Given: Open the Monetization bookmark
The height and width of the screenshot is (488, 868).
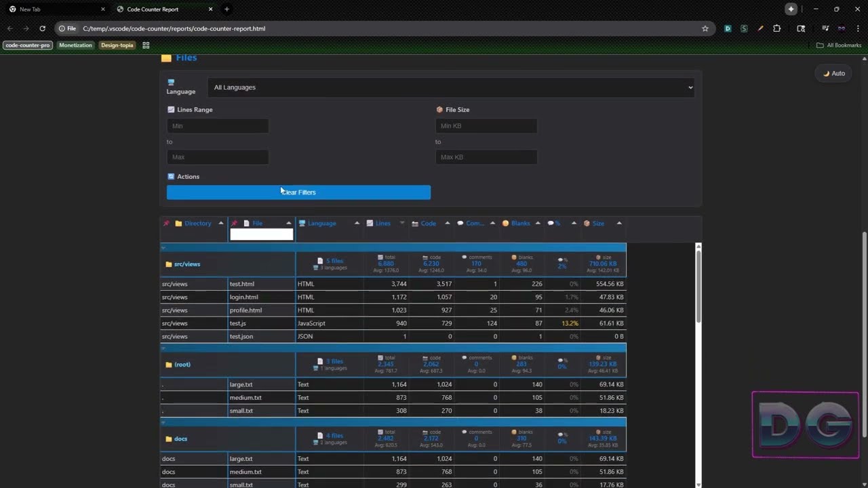Looking at the screenshot, I should pos(75,45).
